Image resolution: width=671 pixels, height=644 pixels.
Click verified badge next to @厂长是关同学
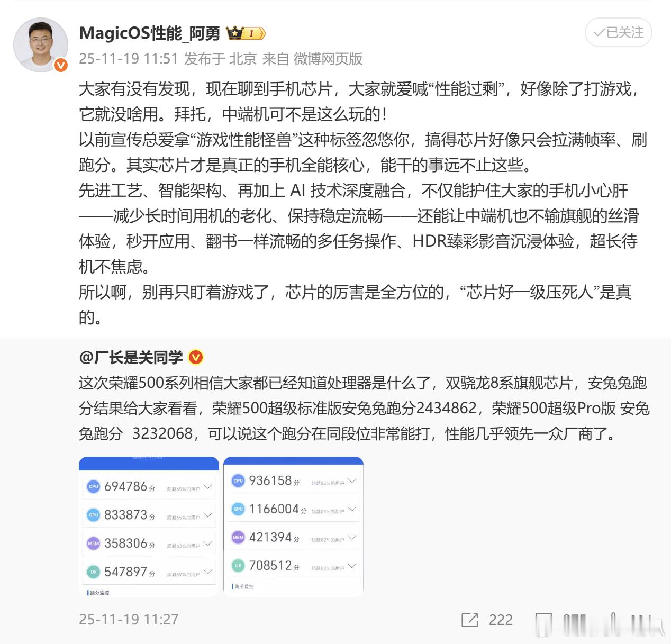click(x=196, y=358)
